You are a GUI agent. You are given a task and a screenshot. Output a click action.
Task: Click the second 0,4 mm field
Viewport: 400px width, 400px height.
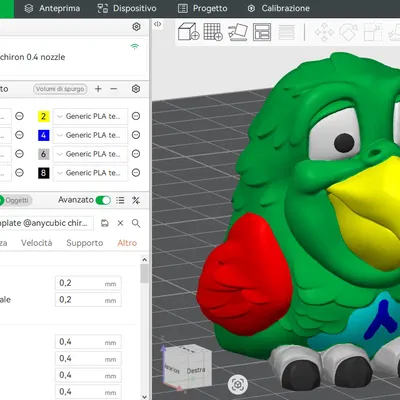click(x=88, y=359)
